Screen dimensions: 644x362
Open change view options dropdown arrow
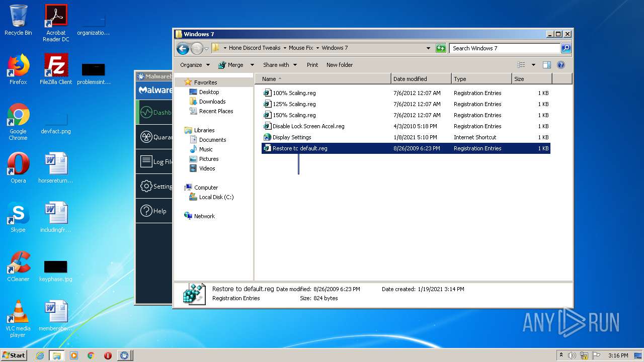point(533,65)
